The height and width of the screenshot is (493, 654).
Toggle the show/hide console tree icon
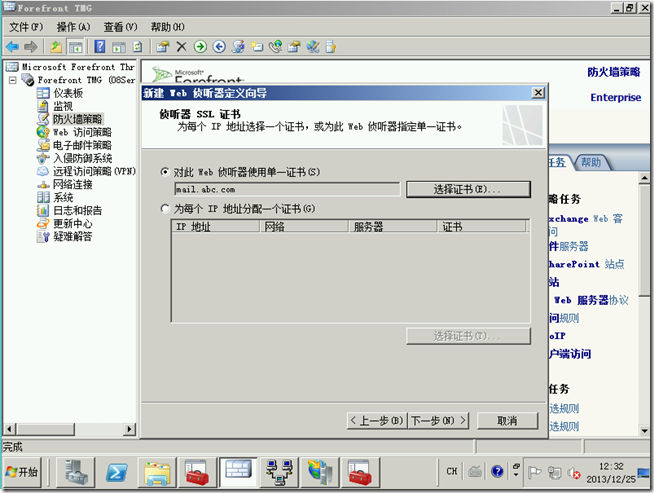[x=75, y=47]
